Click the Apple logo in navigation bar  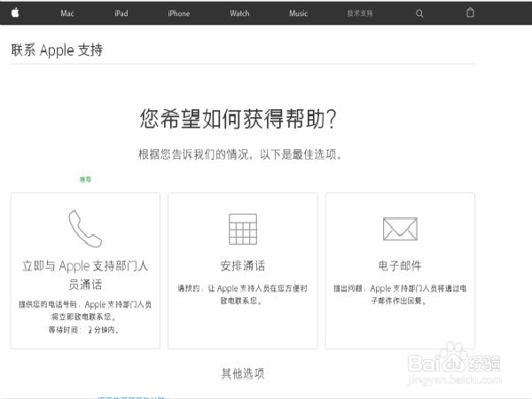pos(15,13)
